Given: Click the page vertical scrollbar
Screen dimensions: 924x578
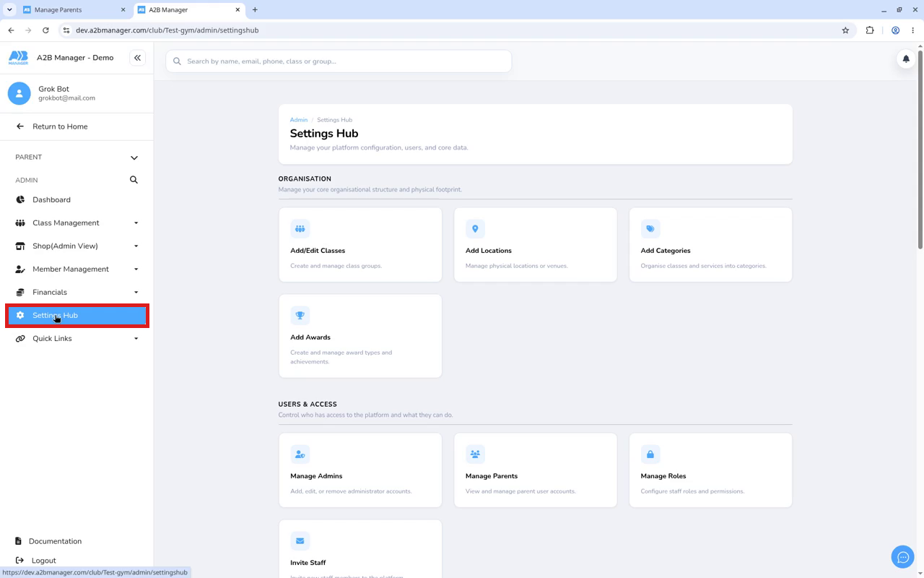Looking at the screenshot, I should [920, 148].
